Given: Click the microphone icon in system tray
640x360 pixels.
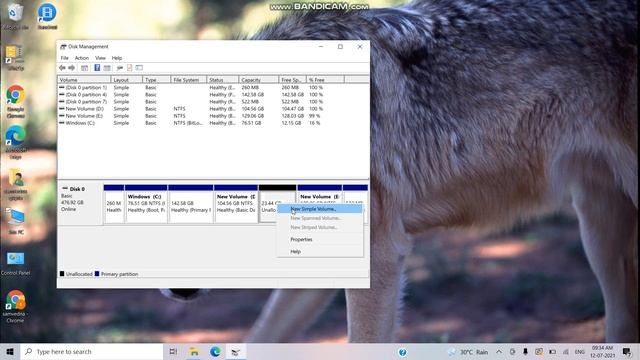Looking at the screenshot, I should tap(525, 351).
